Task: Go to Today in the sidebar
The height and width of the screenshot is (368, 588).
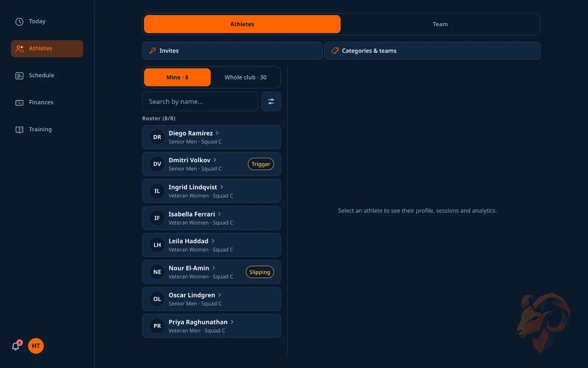Action: [x=47, y=22]
